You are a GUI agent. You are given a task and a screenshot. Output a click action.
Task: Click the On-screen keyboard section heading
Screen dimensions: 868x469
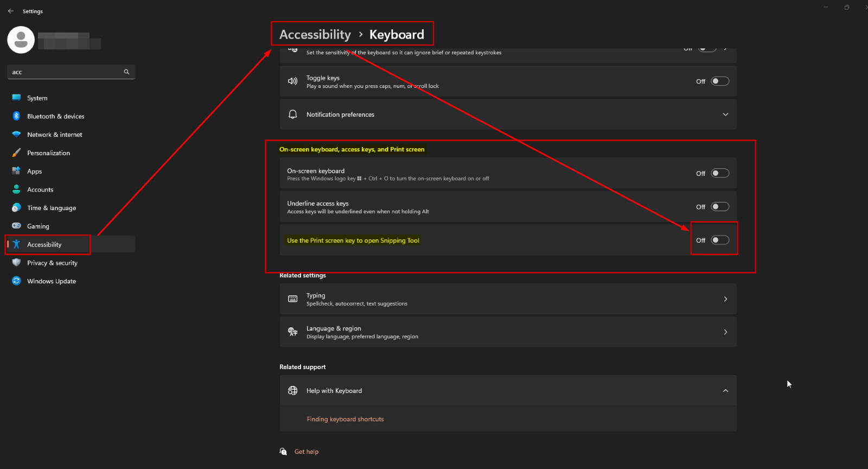pos(352,149)
